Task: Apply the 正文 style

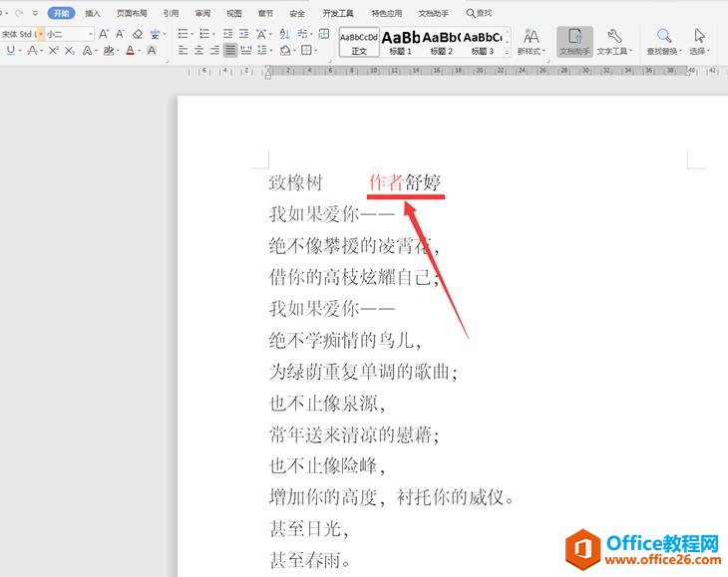Action: coord(359,42)
